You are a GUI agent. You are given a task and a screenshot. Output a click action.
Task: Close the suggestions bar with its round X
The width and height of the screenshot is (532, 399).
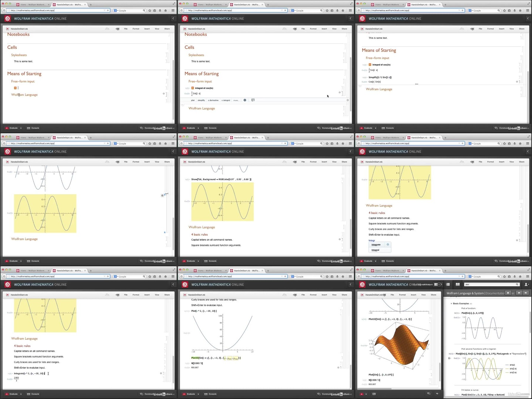[348, 100]
